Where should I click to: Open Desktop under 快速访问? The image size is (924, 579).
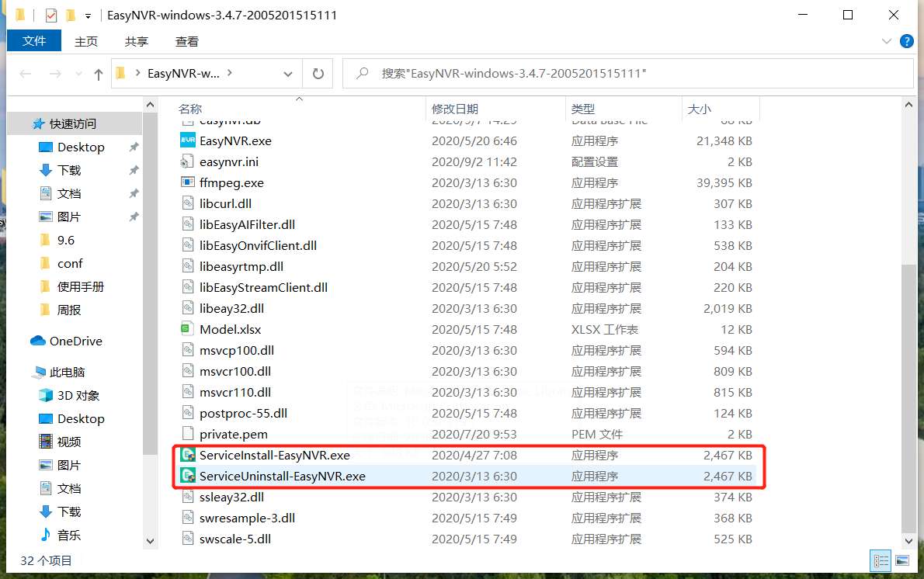81,147
